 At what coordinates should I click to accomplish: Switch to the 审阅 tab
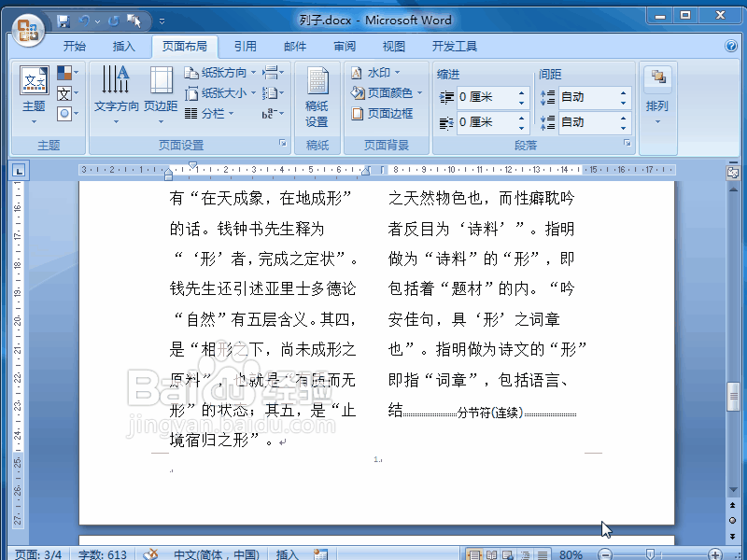(x=345, y=46)
